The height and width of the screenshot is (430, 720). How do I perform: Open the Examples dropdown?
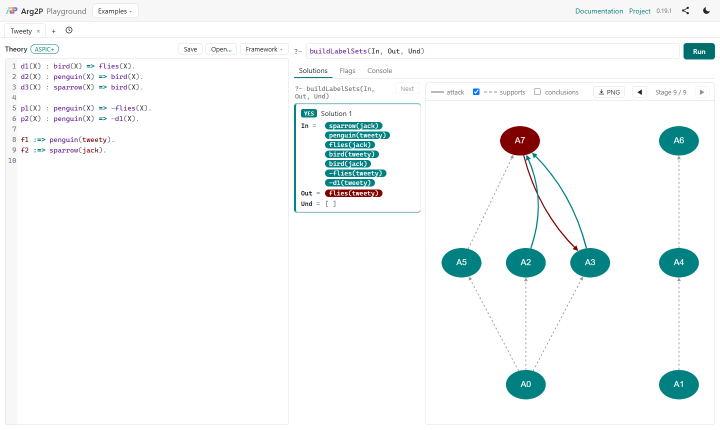tap(115, 11)
